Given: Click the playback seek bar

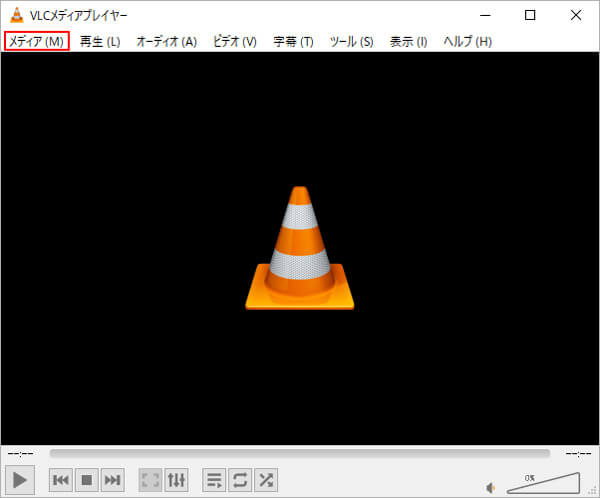Looking at the screenshot, I should 300,454.
